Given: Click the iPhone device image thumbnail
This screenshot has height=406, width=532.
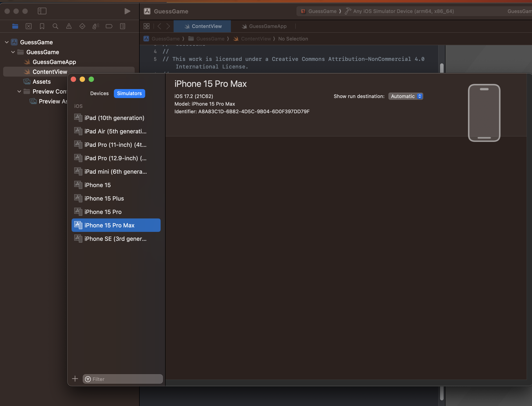Looking at the screenshot, I should [x=484, y=113].
